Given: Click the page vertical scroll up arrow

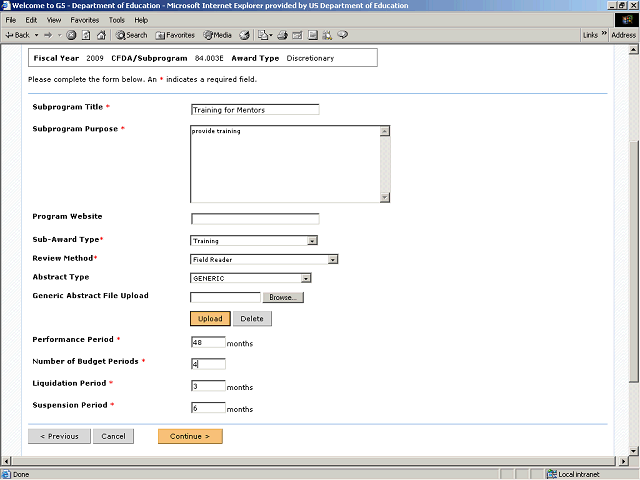Looking at the screenshot, I should pos(633,50).
